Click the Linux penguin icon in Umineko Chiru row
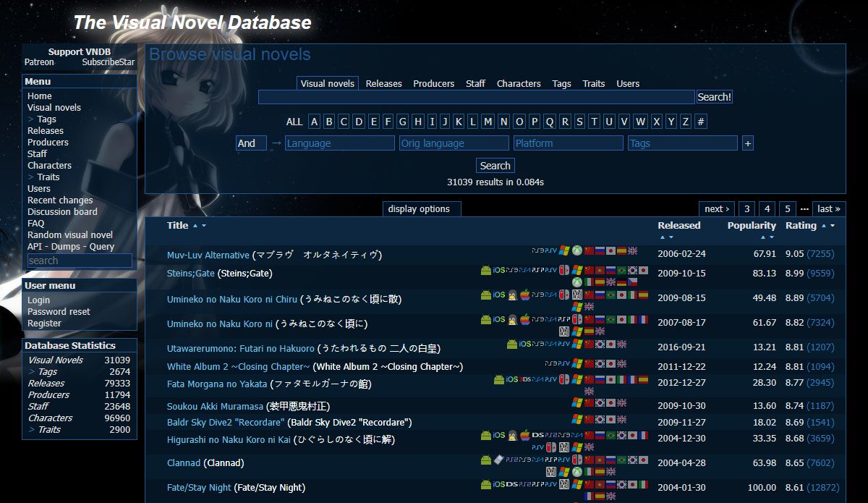Screen dimensions: 868x503 (x=513, y=295)
